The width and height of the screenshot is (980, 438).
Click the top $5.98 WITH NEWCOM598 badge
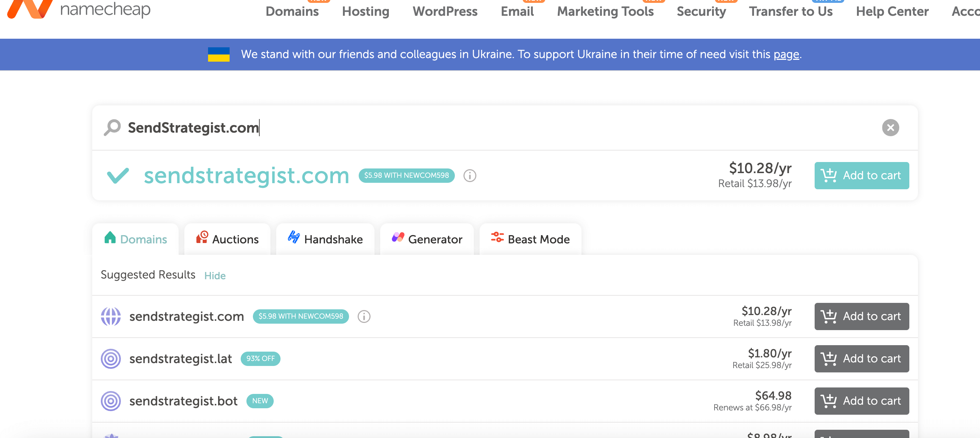pyautogui.click(x=407, y=175)
